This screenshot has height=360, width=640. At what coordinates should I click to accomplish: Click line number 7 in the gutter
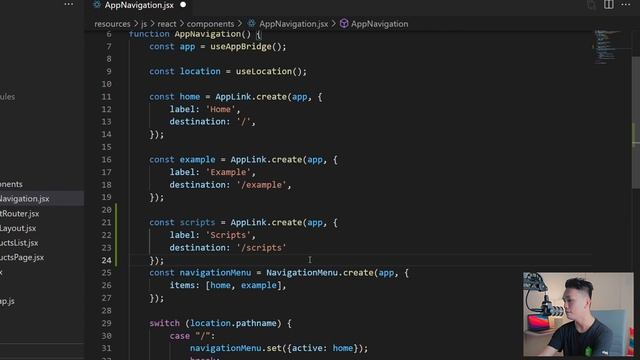click(109, 47)
